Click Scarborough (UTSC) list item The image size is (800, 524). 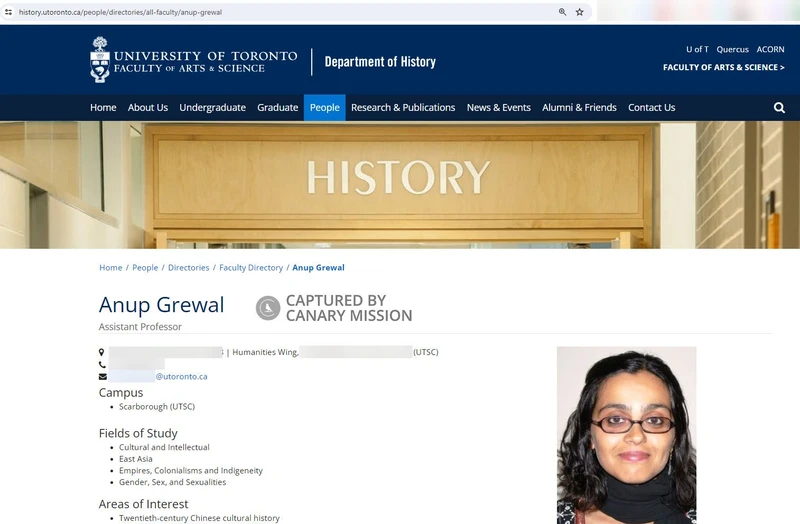[x=157, y=407]
